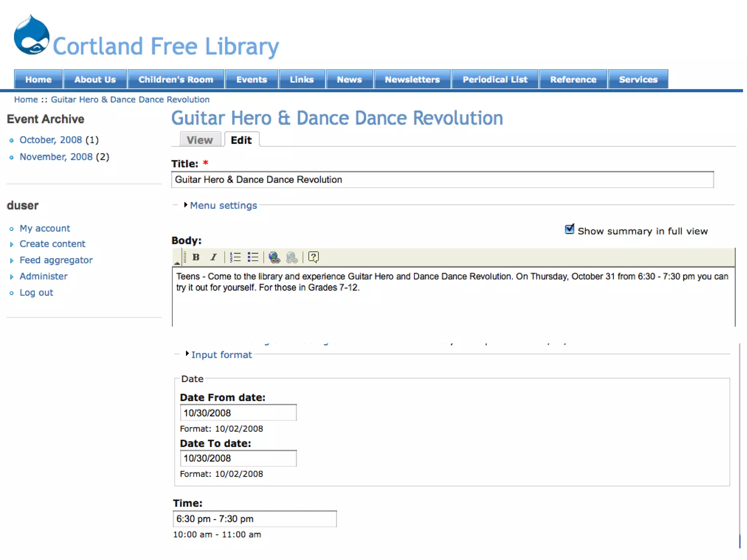The width and height of the screenshot is (747, 560).
Task: Click the 'Format: 10/02/2008' hint under Date From
Action: 221,429
